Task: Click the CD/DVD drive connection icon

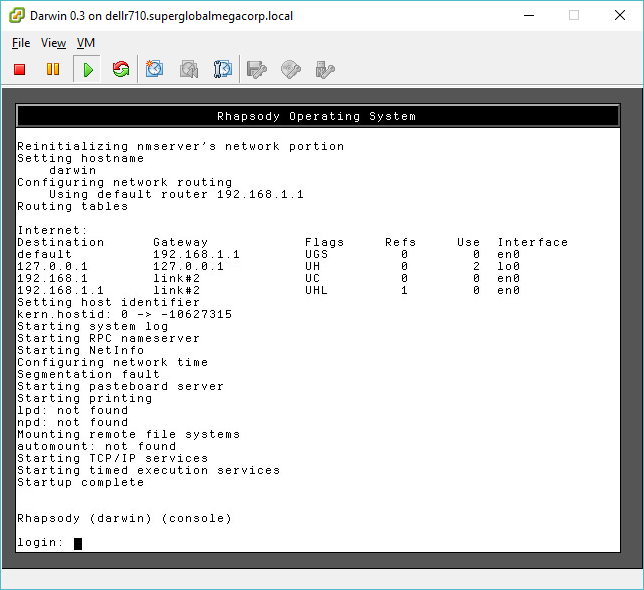Action: click(291, 69)
